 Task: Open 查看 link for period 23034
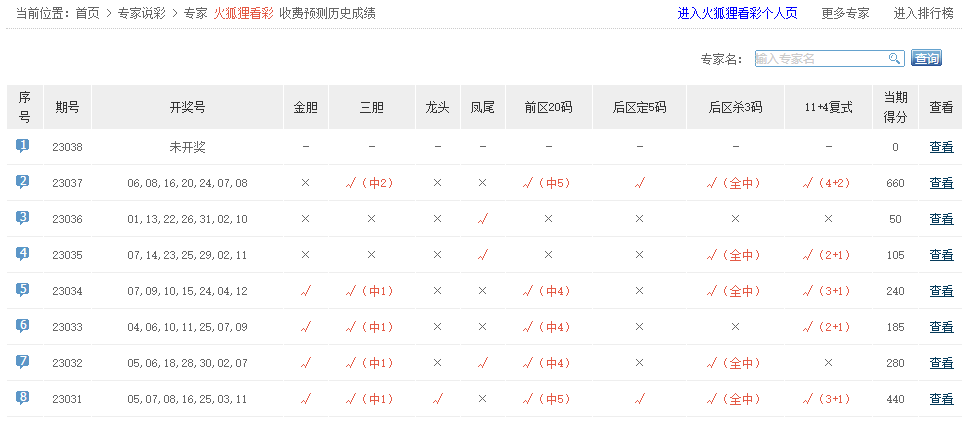(x=941, y=291)
